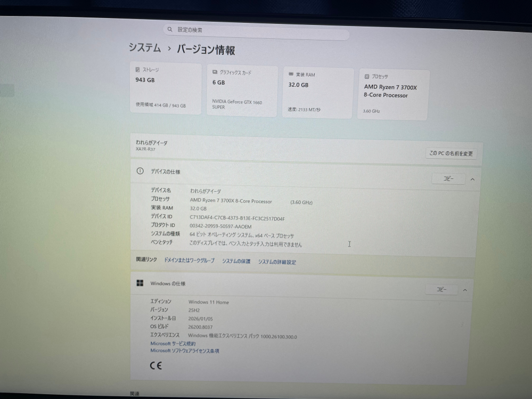The width and height of the screenshot is (532, 399).
Task: Open Microsoft サービス規約 link
Action: [173, 344]
